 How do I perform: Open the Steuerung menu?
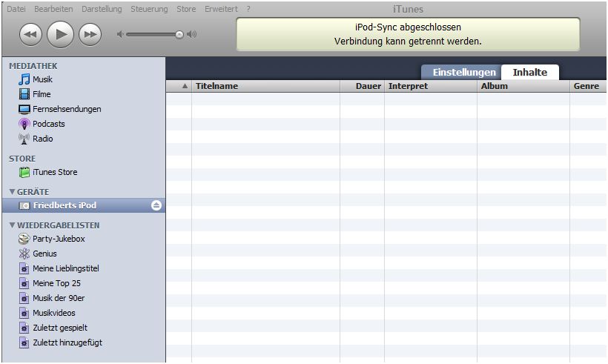pyautogui.click(x=149, y=9)
